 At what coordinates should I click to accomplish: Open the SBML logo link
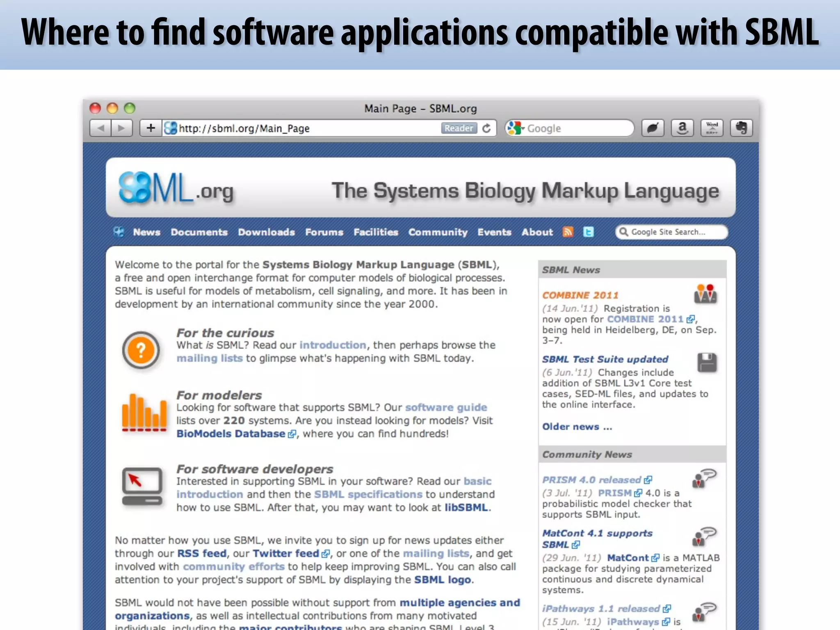[443, 580]
